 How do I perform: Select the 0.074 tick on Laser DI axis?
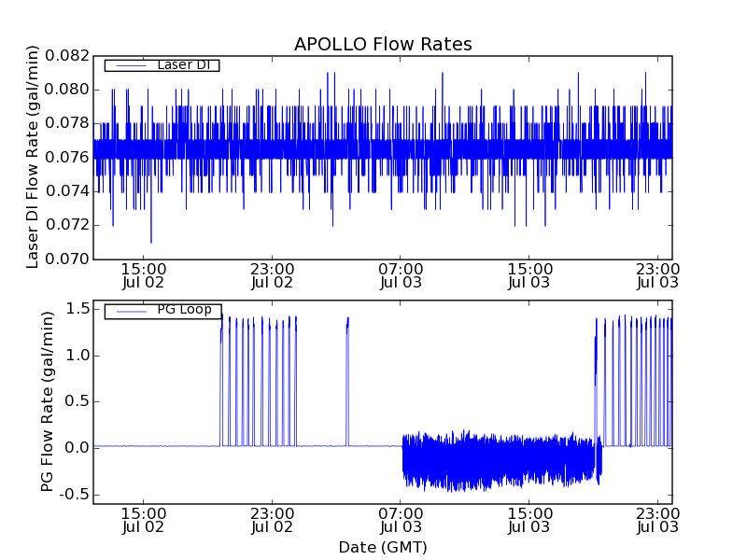tap(67, 191)
